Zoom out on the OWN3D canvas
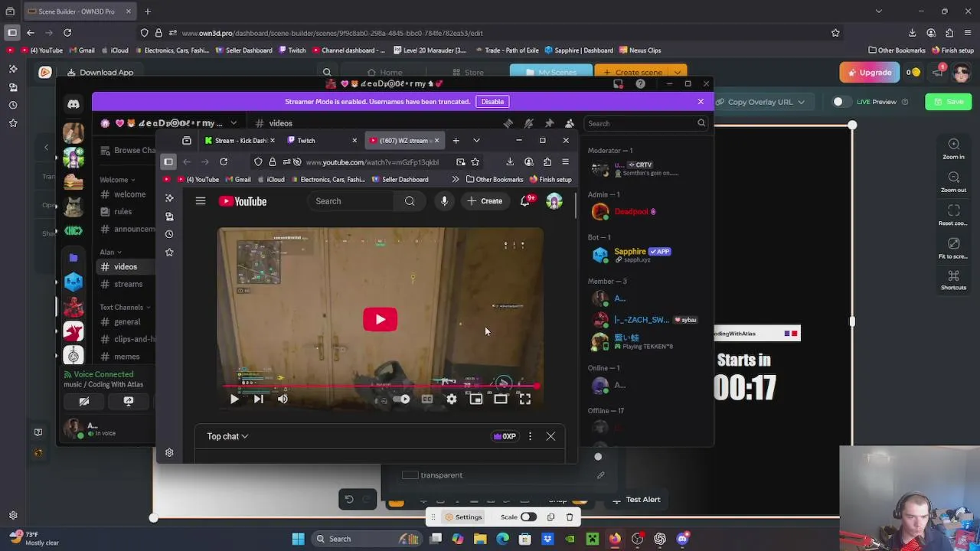Screen dimensions: 980x551 (953, 181)
